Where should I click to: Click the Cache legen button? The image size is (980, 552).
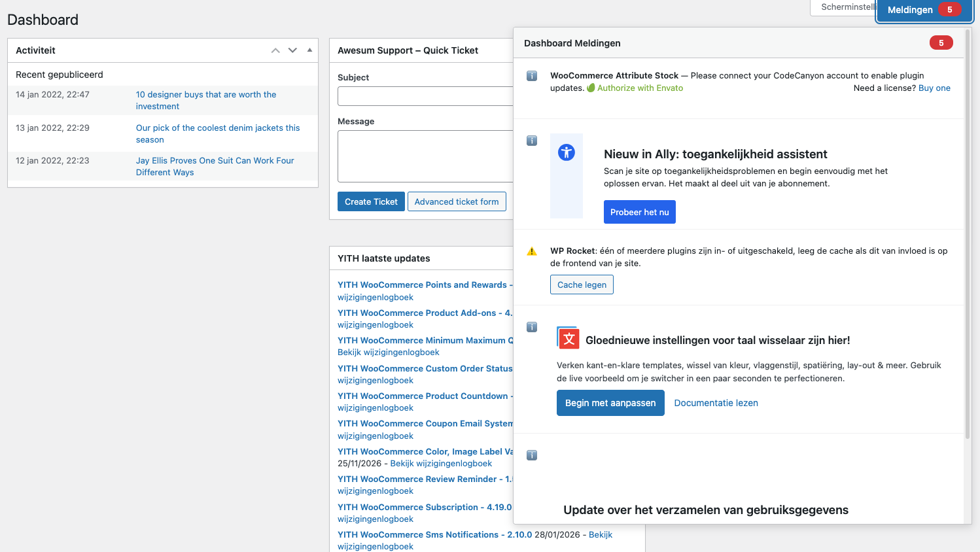click(x=582, y=285)
